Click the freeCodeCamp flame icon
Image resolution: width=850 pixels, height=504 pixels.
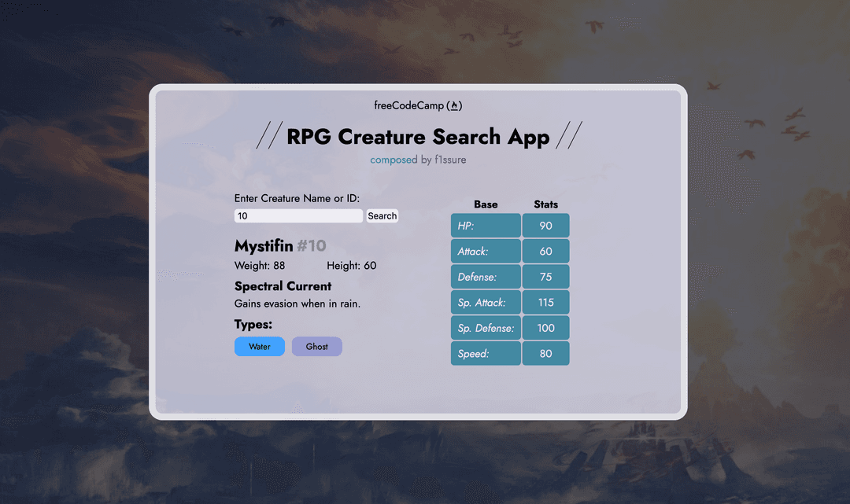[x=455, y=105]
